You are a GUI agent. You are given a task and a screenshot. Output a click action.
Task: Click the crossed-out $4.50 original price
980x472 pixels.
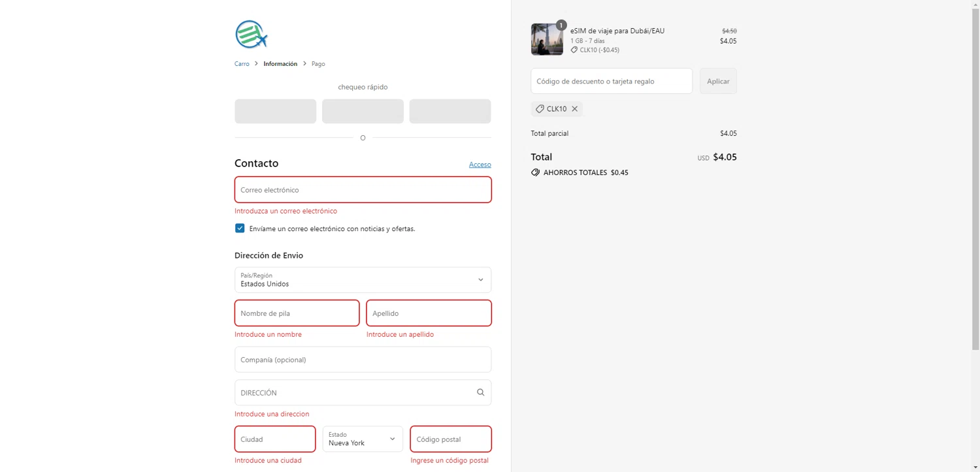click(729, 31)
